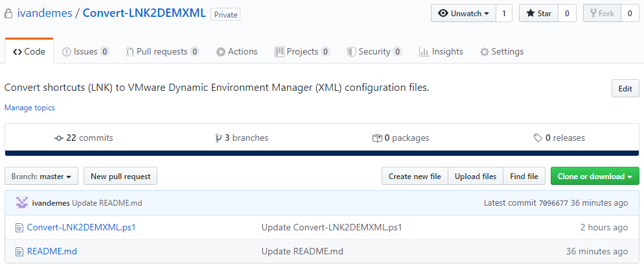The width and height of the screenshot is (644, 268).
Task: View the 22 commits link
Action: [84, 138]
